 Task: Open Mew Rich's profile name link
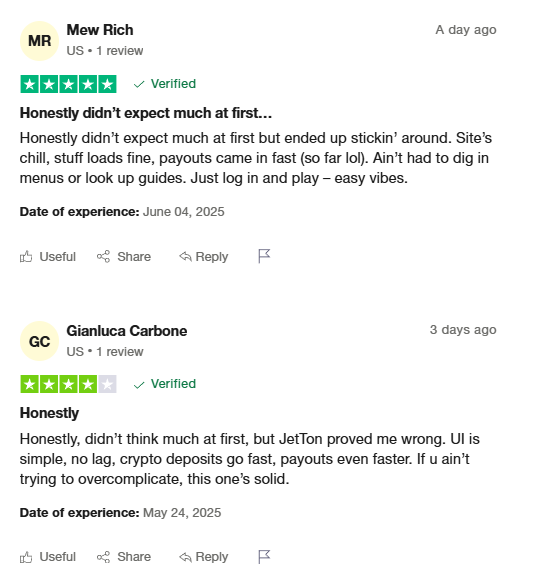click(x=100, y=30)
